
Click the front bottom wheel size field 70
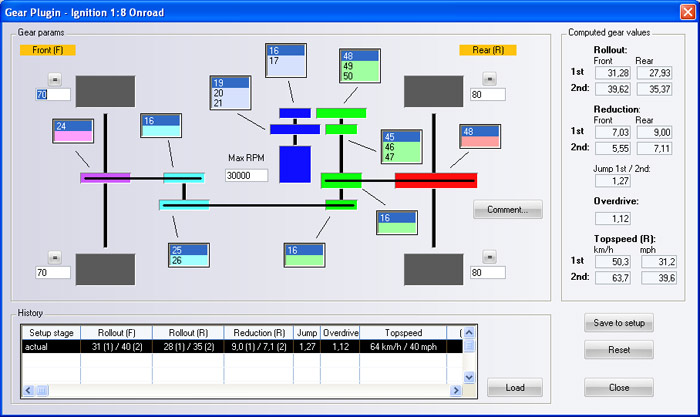coord(53,272)
